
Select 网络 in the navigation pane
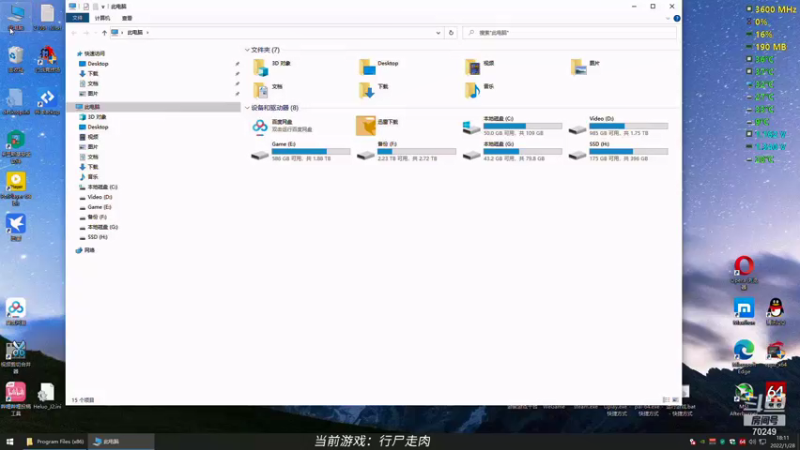coord(89,251)
